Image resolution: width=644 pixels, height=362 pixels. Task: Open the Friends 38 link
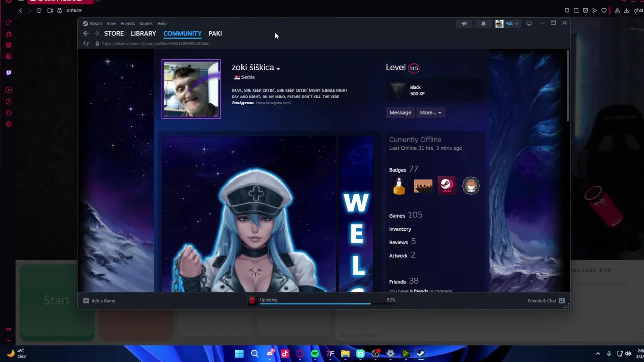pyautogui.click(x=404, y=281)
